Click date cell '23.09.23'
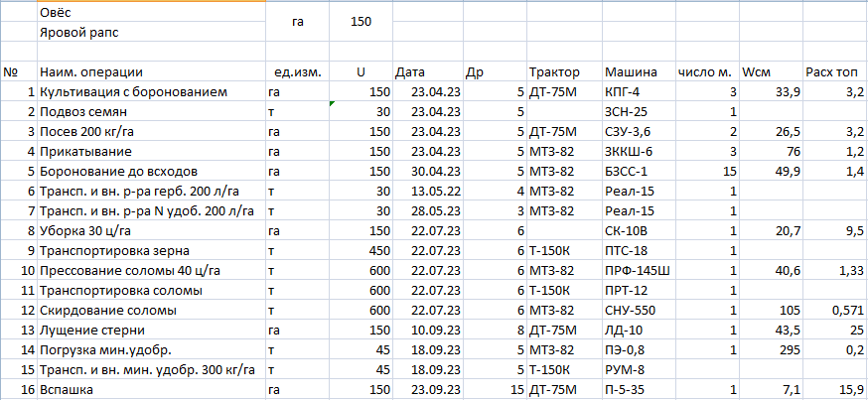The height and width of the screenshot is (400, 868). (x=427, y=390)
